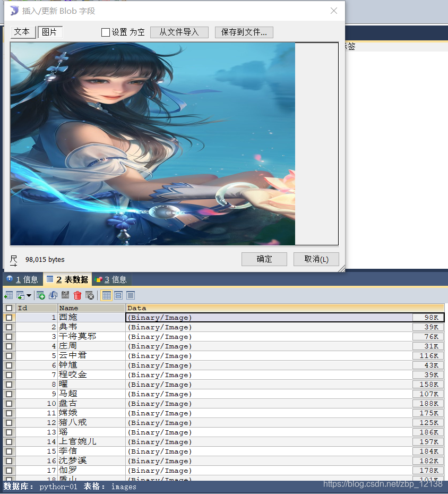The height and width of the screenshot is (494, 448).
Task: Click the Id cell with value 12
Action: pyautogui.click(x=37, y=422)
